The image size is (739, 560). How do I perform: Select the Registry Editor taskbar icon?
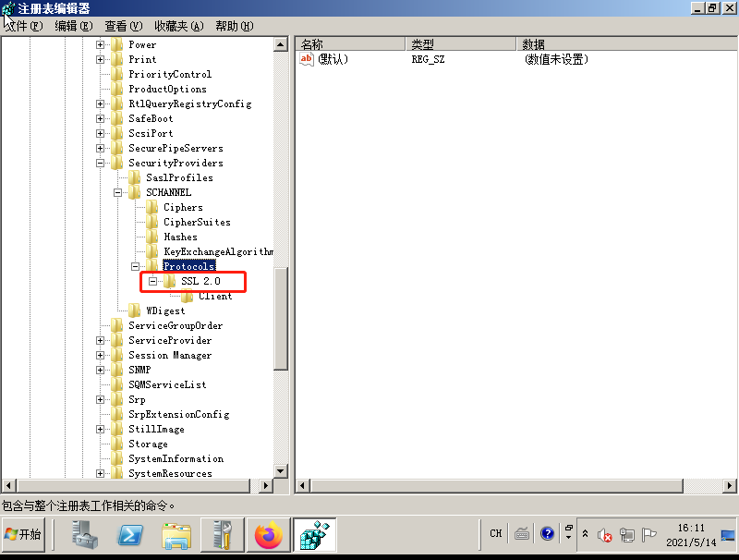click(314, 534)
